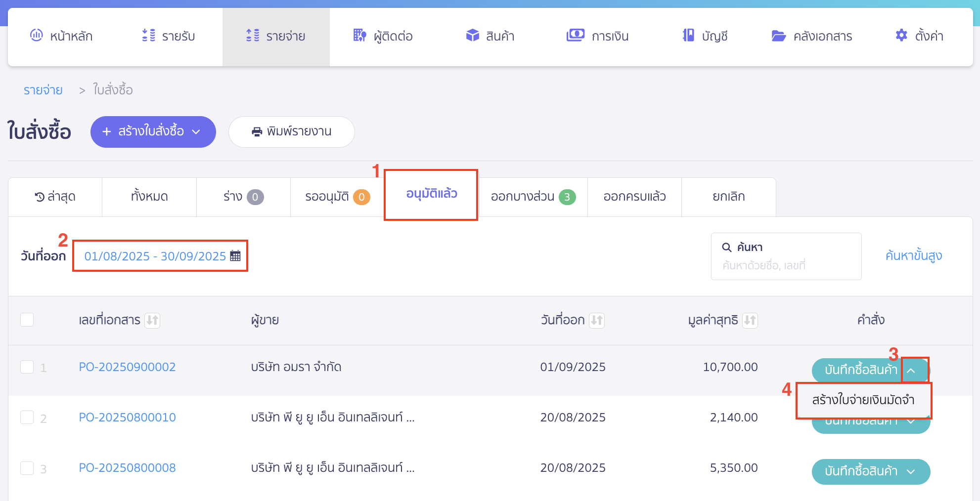The width and height of the screenshot is (980, 501).
Task: Toggle the select-all checkbox in the table header
Action: coord(27,320)
